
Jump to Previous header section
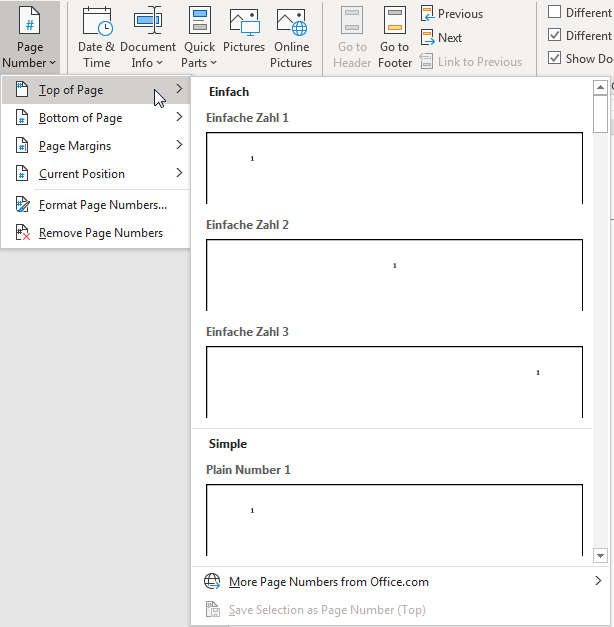click(x=452, y=14)
